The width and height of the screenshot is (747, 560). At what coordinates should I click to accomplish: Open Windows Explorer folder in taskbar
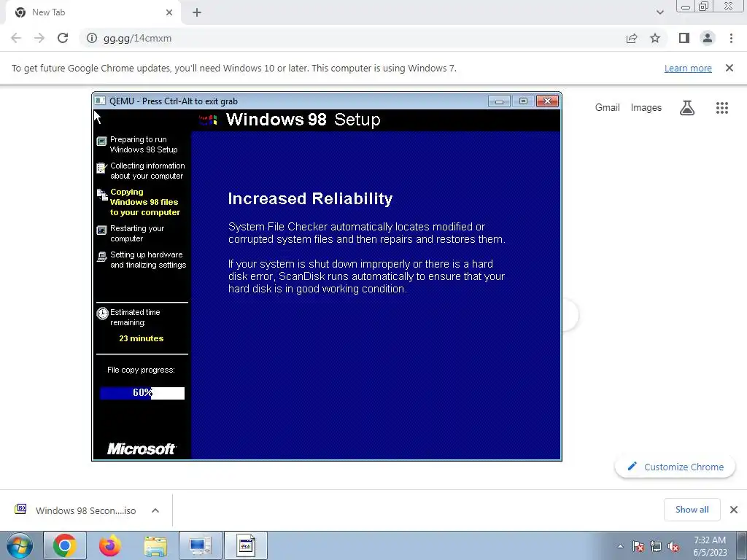(x=155, y=545)
